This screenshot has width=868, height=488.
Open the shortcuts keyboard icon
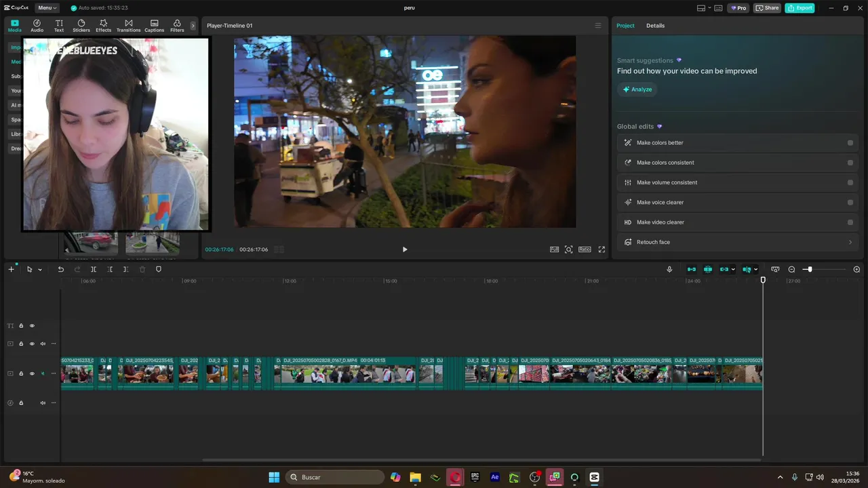[x=719, y=8]
